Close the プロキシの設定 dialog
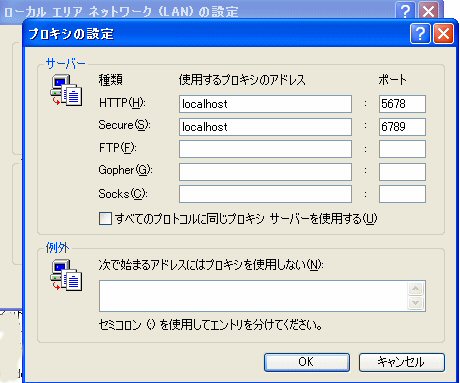This screenshot has height=383, width=460. (x=443, y=33)
